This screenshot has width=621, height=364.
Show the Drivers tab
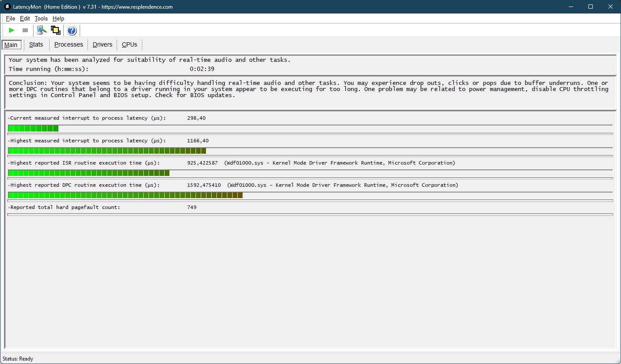(102, 44)
